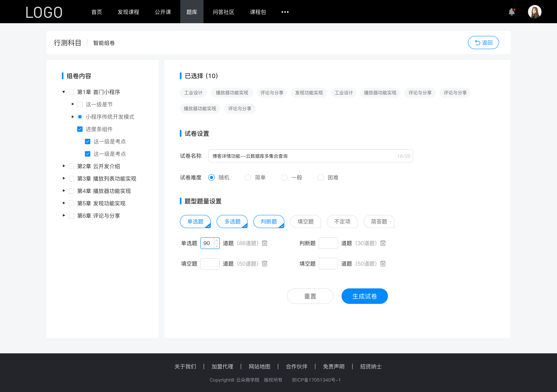Click the notification bell icon
Viewport: 557px width, 392px height.
[x=512, y=11]
